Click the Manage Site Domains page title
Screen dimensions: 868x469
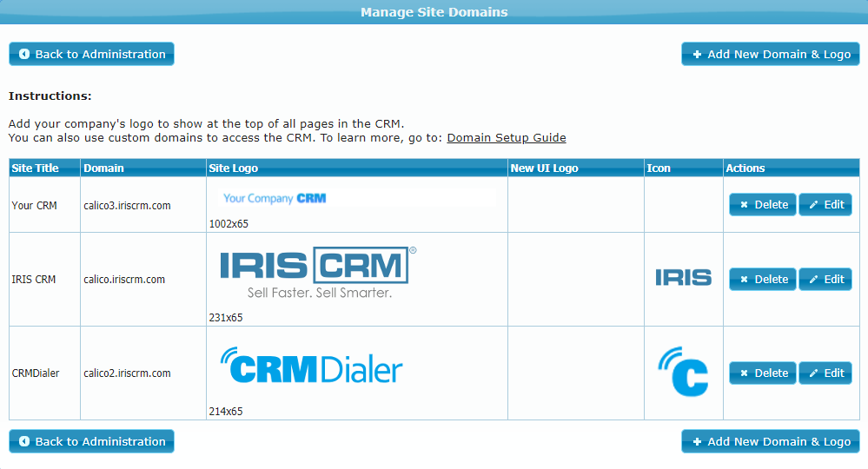434,12
